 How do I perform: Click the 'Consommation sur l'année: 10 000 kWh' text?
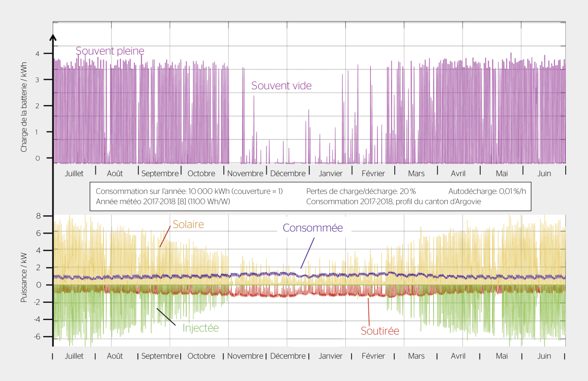click(190, 191)
